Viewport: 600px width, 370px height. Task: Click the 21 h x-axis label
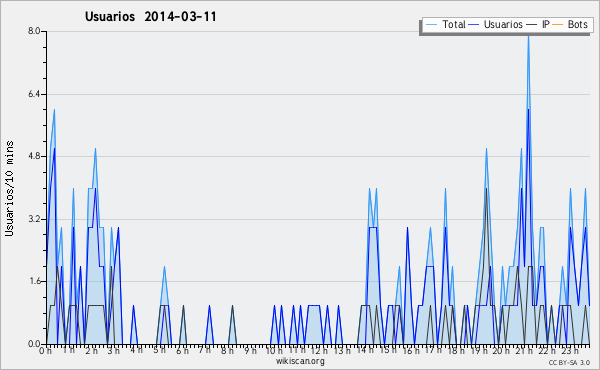[x=524, y=350]
